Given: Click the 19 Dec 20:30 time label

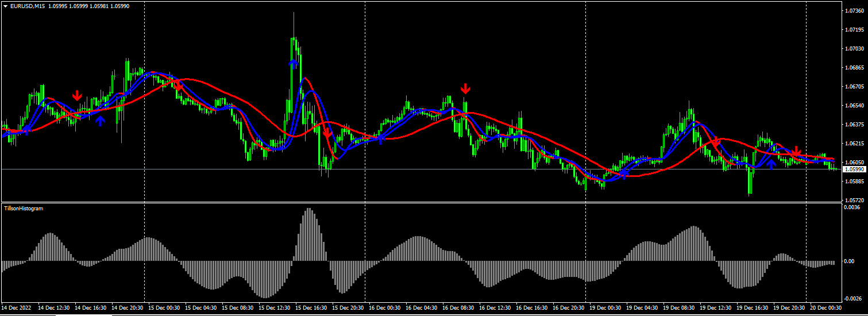Looking at the screenshot, I should point(789,308).
